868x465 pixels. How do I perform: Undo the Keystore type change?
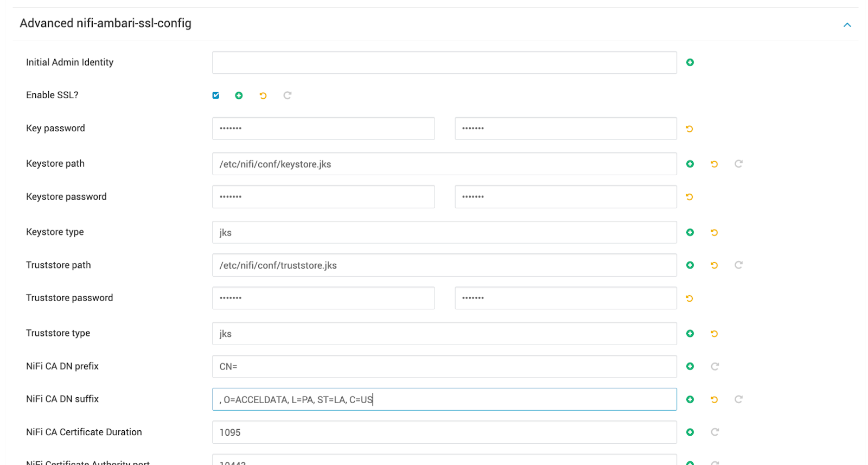click(714, 232)
